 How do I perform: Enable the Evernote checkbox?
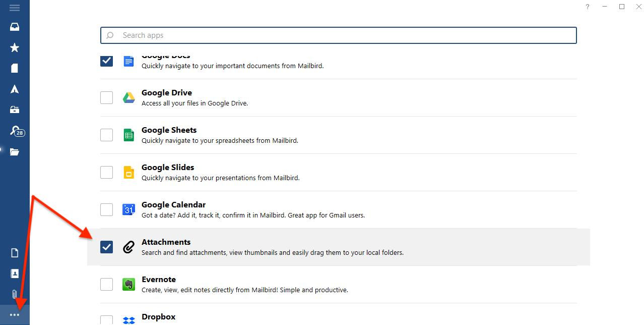[x=106, y=284]
